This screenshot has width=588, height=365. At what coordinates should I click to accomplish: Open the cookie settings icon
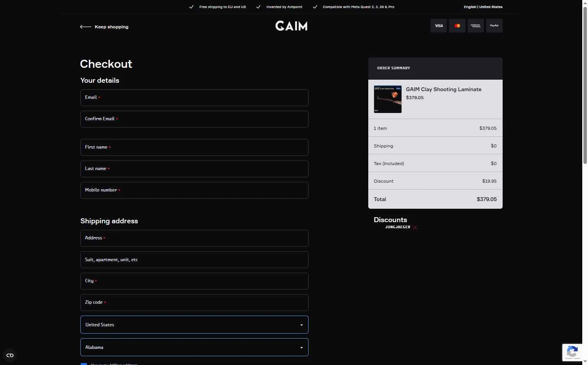[x=10, y=355]
